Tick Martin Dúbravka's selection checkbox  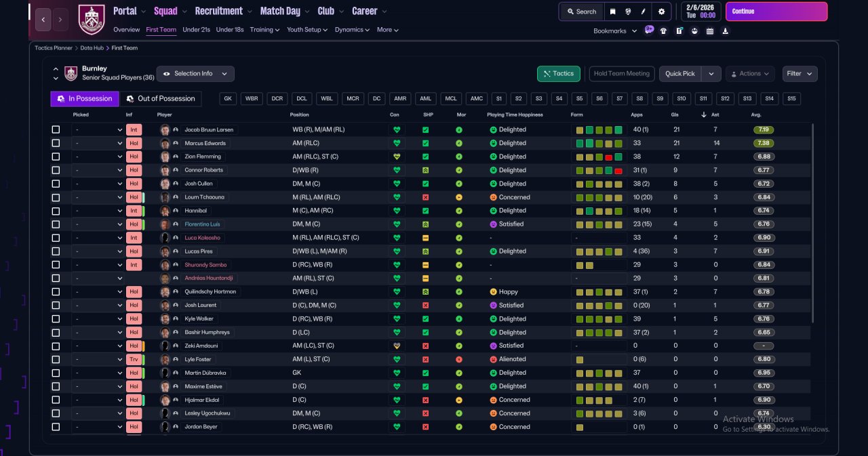(x=56, y=373)
